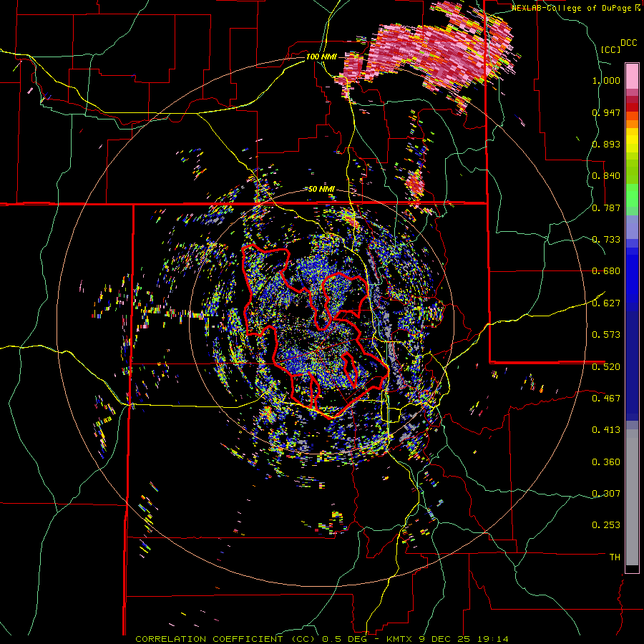
Task: Select the 0.893 legend value
Action: coord(606,144)
